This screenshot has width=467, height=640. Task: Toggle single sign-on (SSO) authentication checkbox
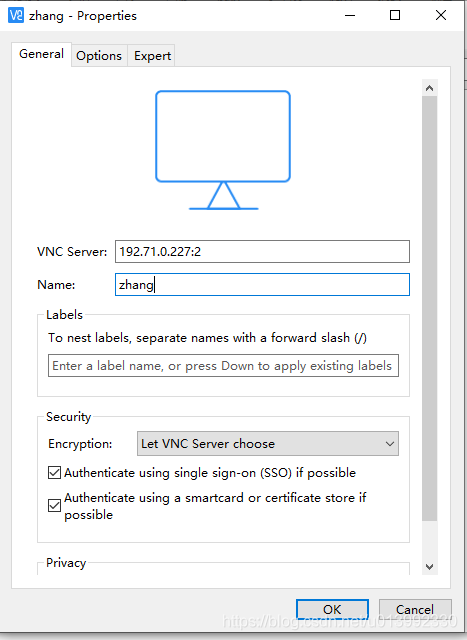coord(54,473)
